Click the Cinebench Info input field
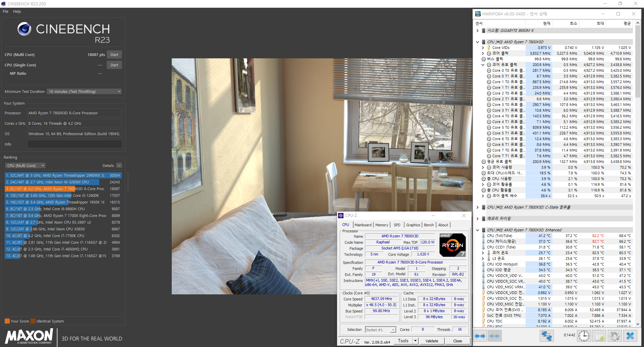Screen dimensions: 644x347 75,144
